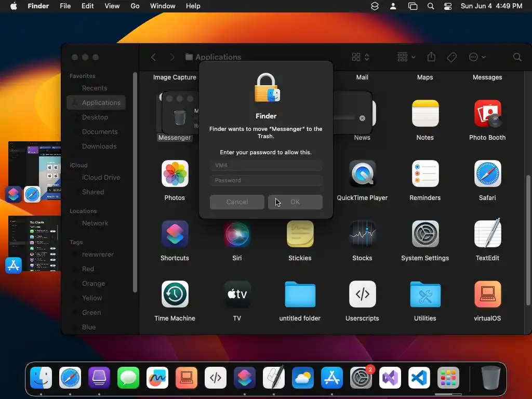
Task: Open Apple Configurator from the Dock
Action: pos(99,378)
